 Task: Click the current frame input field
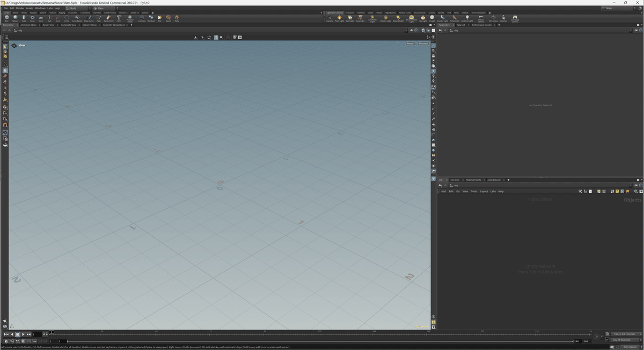tap(37, 334)
